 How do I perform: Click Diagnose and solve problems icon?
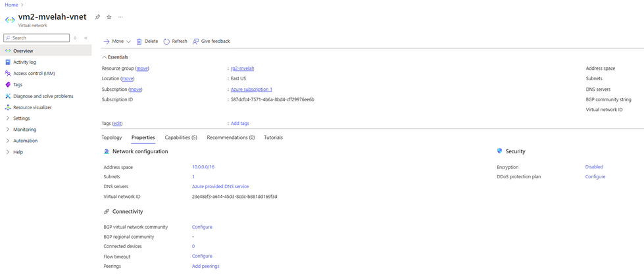(8, 96)
